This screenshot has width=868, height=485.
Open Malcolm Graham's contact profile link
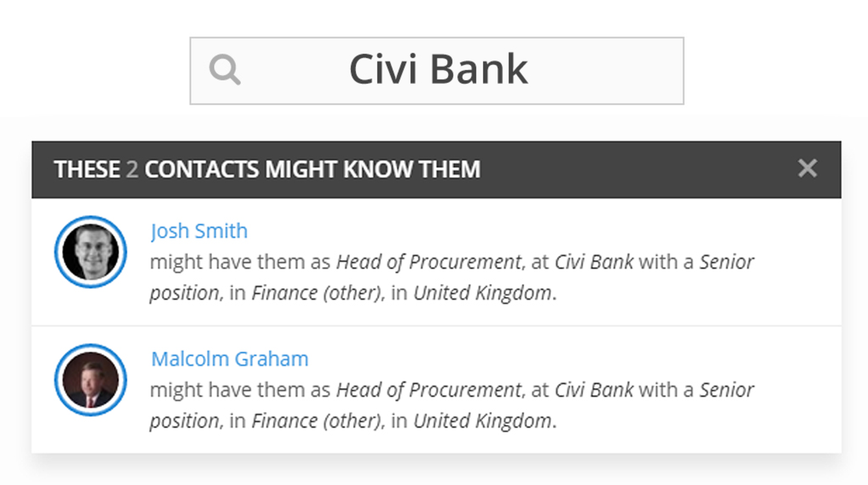coord(230,359)
